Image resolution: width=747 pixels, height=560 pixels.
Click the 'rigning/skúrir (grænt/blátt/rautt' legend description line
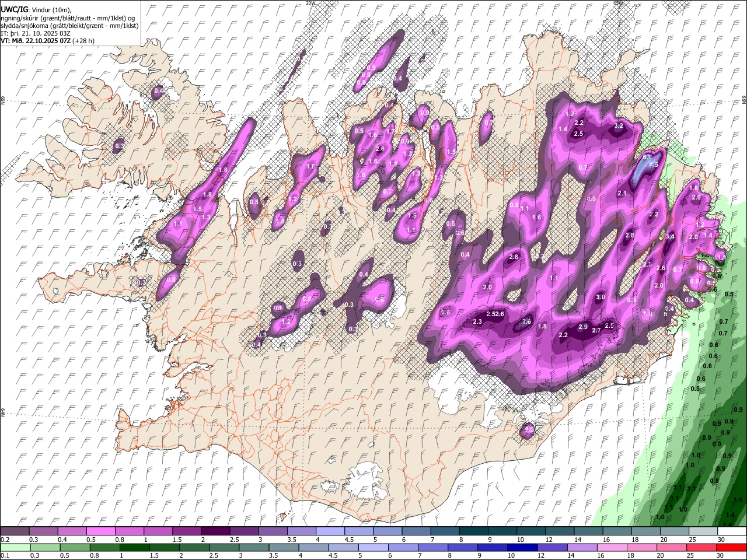point(67,17)
